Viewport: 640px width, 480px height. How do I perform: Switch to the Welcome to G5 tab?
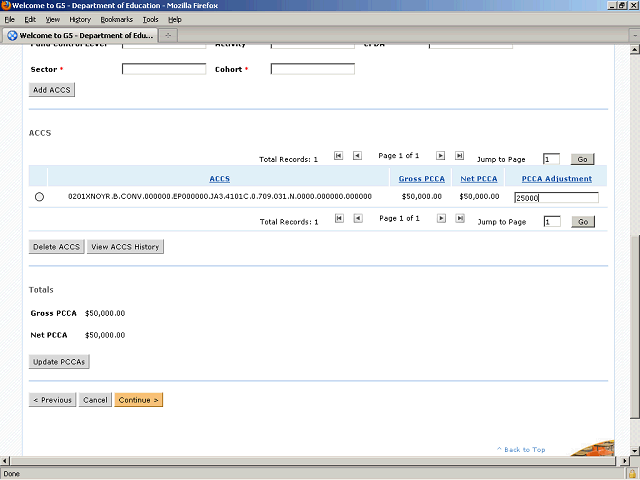80,35
